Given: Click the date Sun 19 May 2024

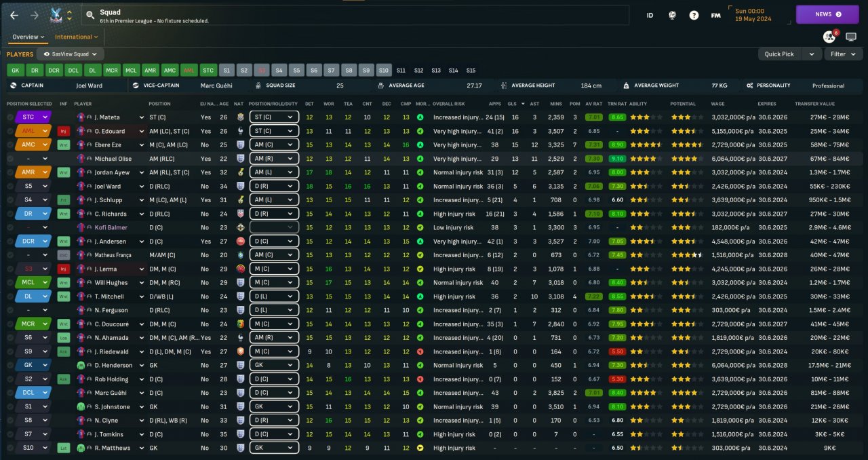Looking at the screenshot, I should [x=754, y=15].
